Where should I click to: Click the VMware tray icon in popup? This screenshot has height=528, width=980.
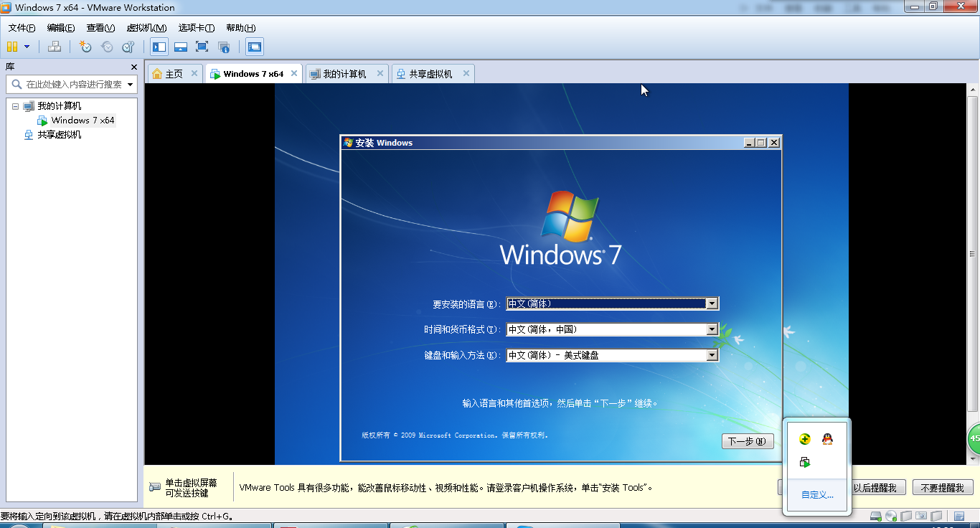(x=805, y=463)
